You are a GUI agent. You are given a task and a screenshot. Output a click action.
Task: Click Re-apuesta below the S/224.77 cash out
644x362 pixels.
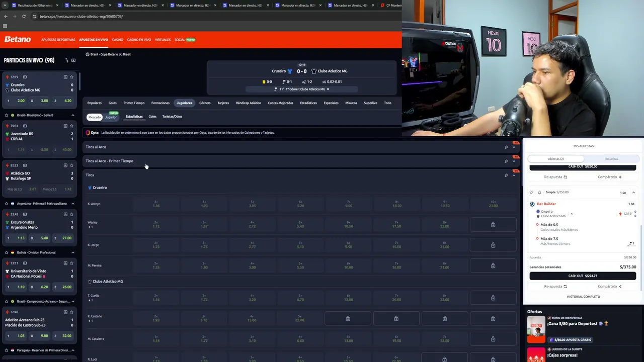point(555,287)
